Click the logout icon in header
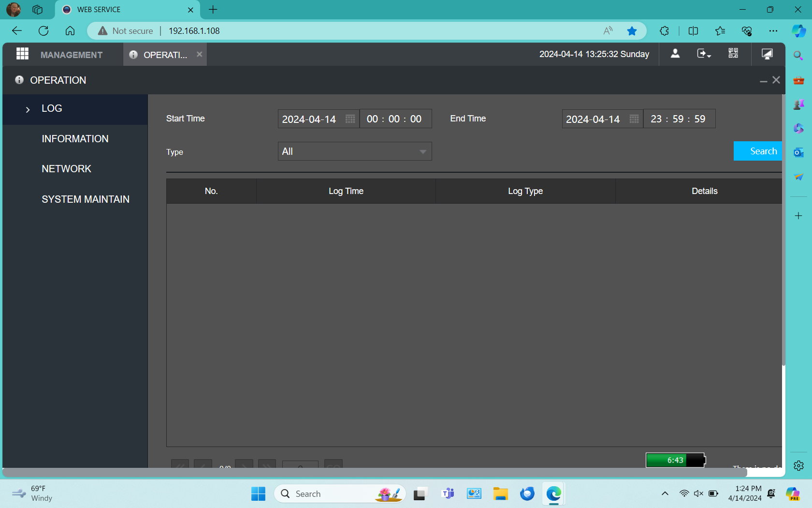812x508 pixels. coord(704,54)
